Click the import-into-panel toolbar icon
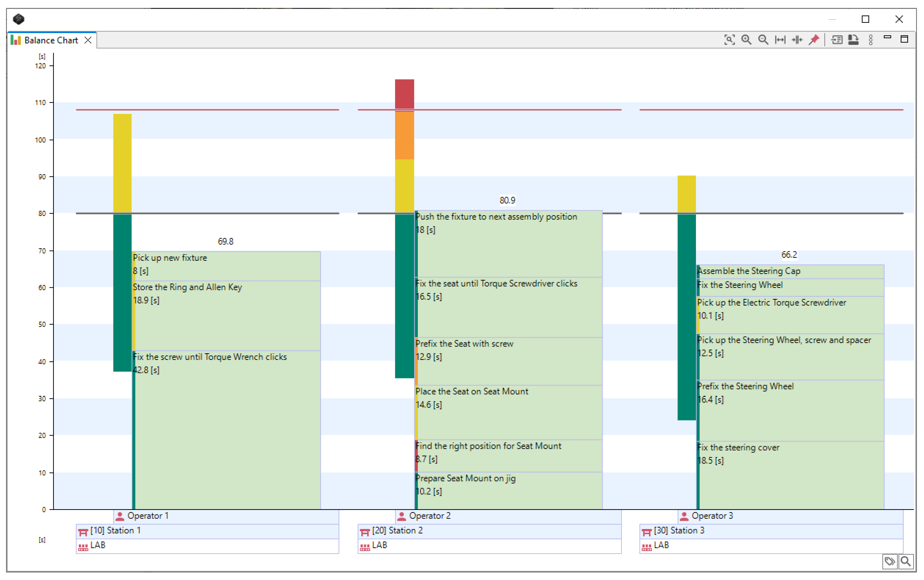Screen dimensions: 924x580 [x=837, y=39]
